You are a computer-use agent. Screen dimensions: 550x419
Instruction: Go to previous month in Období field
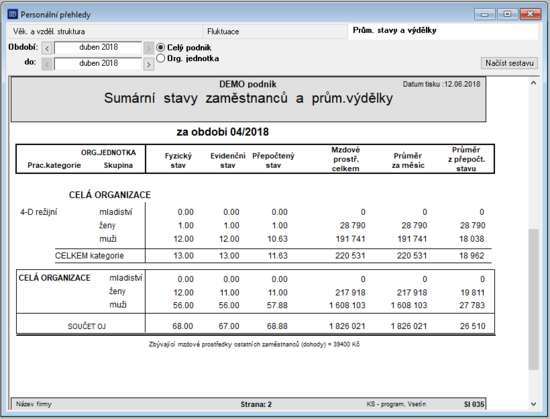(47, 48)
